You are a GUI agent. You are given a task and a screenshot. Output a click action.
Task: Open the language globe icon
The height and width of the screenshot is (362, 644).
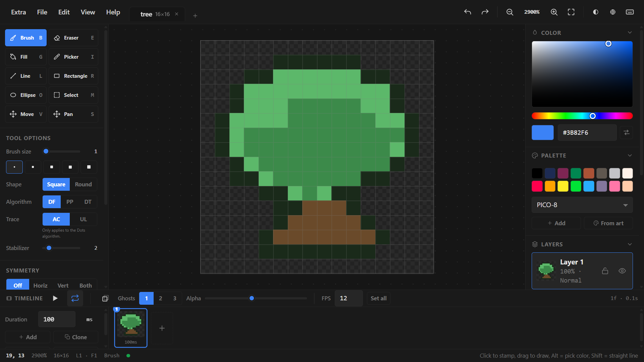[x=613, y=12]
